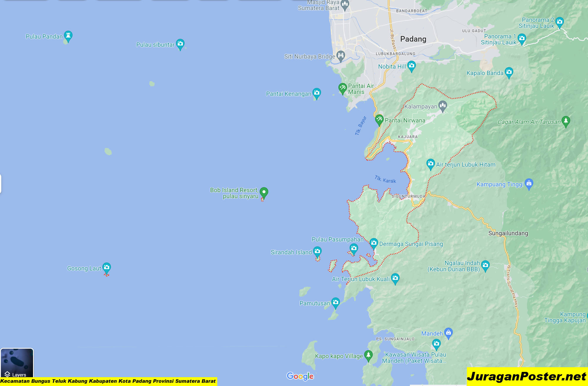
Task: Select the Pulau Pasumpahan camera pin
Action: (x=354, y=249)
